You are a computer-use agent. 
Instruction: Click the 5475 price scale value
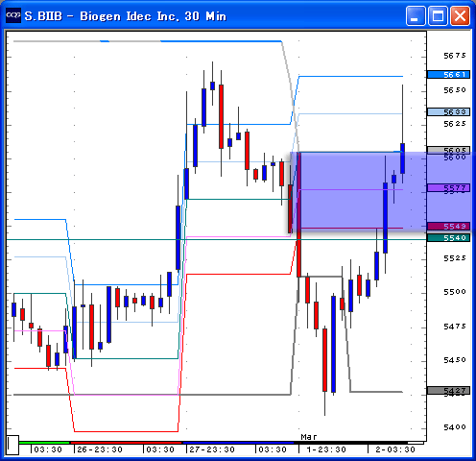point(455,327)
